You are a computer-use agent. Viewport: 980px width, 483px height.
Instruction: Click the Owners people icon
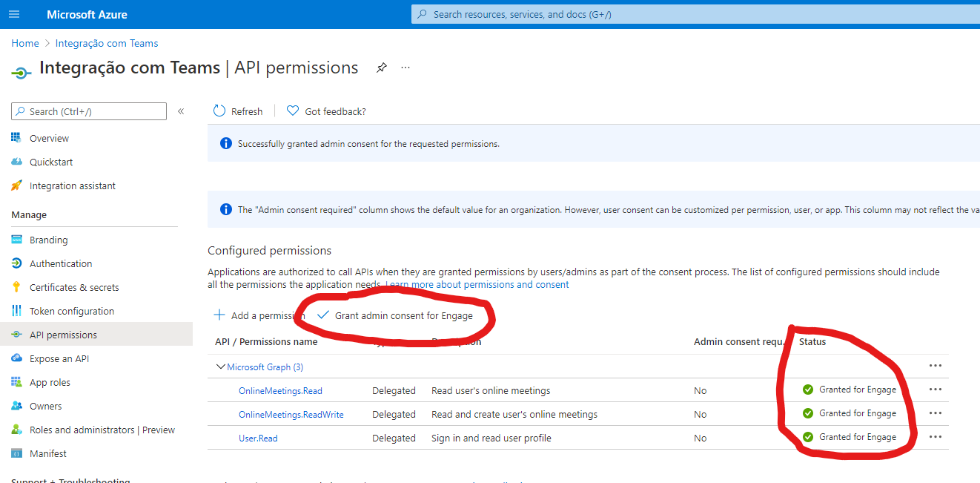coord(17,406)
